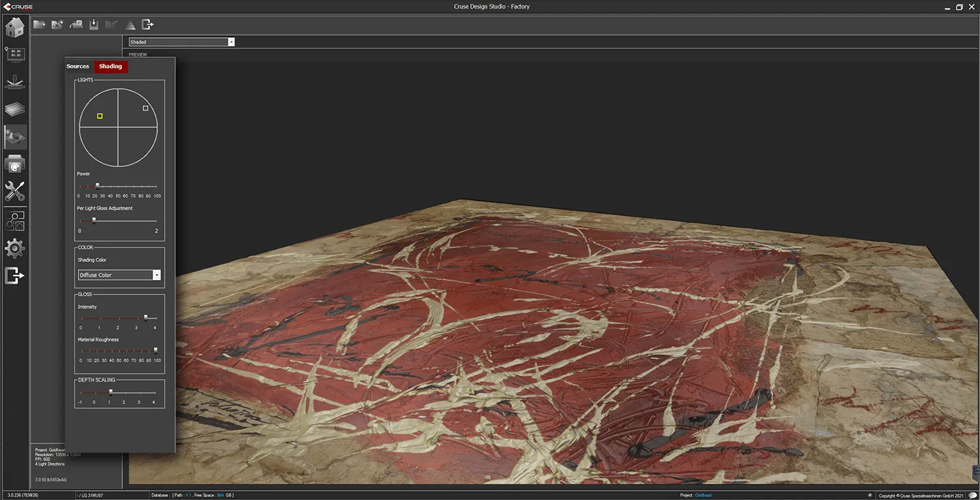Open the stacked layers icon in sidebar
980x500 pixels.
click(14, 110)
